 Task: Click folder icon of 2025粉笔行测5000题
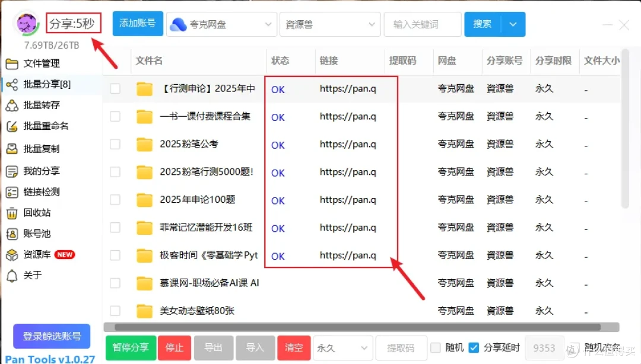tap(144, 172)
